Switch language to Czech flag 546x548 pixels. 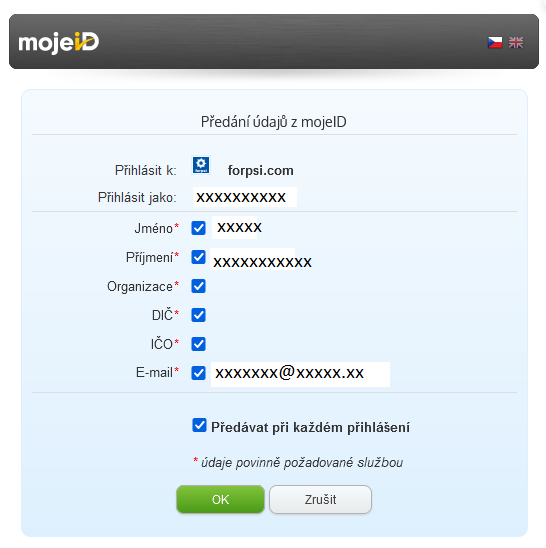495,43
